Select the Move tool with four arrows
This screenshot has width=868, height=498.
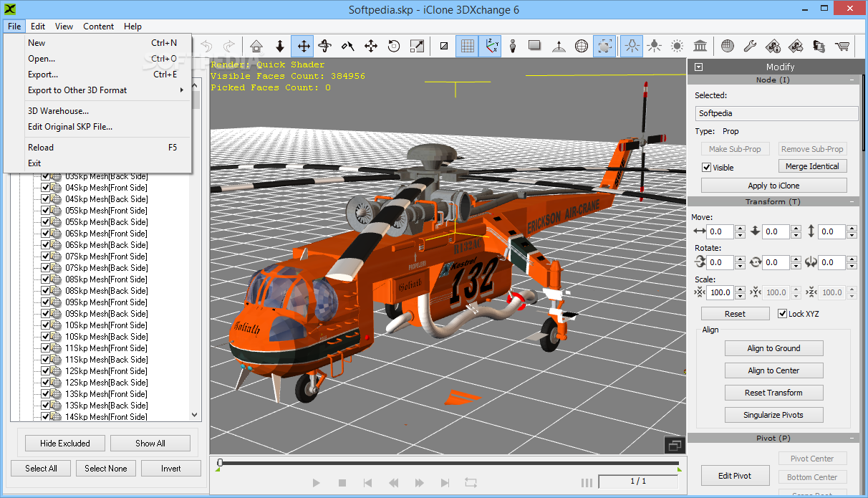303,46
